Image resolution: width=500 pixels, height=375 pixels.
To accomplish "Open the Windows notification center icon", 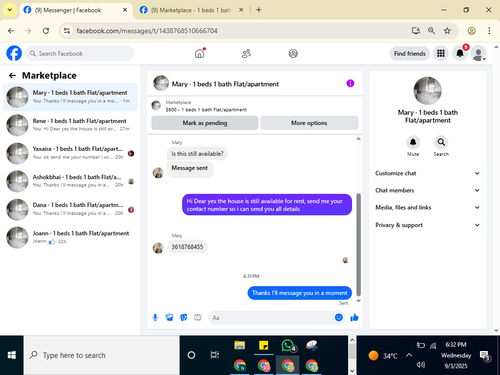I will (x=484, y=356).
